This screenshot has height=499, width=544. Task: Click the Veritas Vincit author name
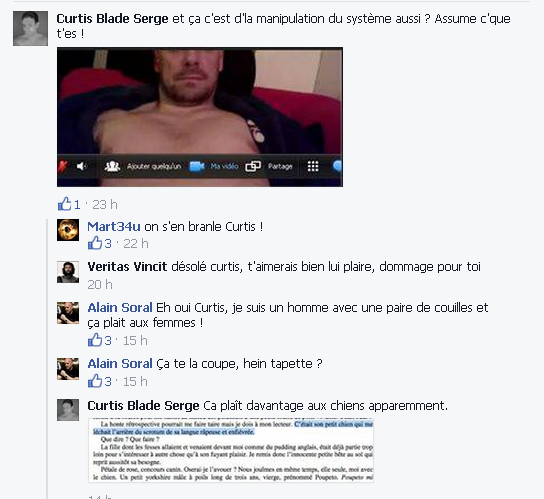pyautogui.click(x=127, y=267)
